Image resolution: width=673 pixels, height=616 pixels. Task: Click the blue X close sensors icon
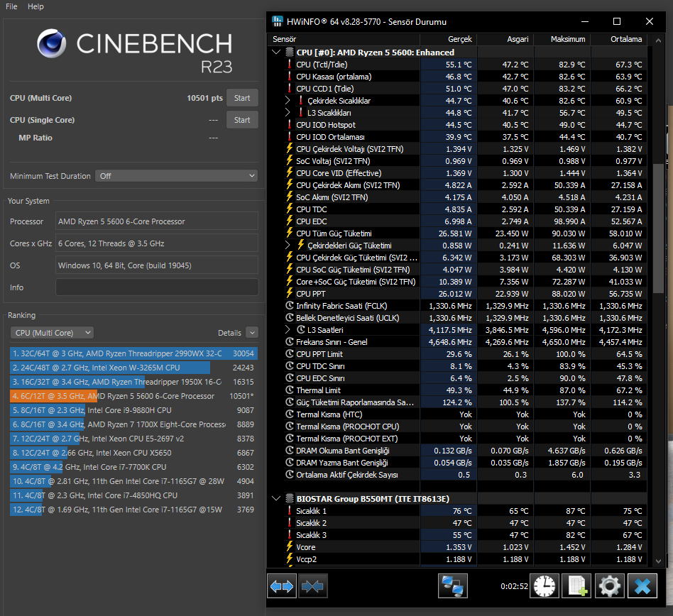coord(642,586)
